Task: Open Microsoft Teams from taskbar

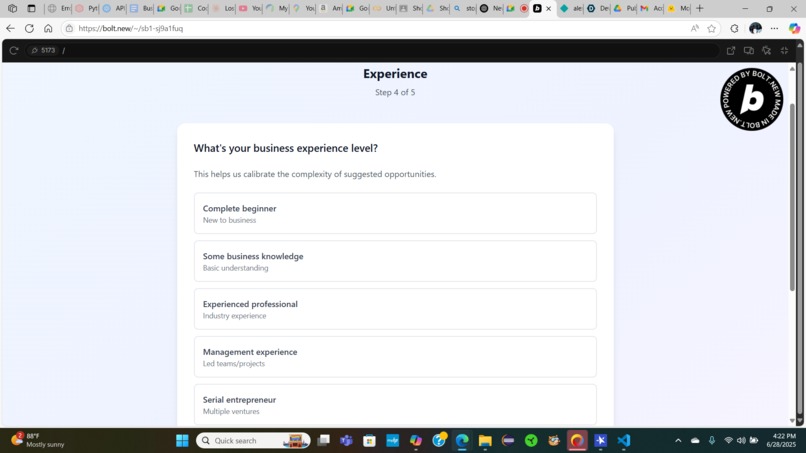Action: click(x=346, y=441)
